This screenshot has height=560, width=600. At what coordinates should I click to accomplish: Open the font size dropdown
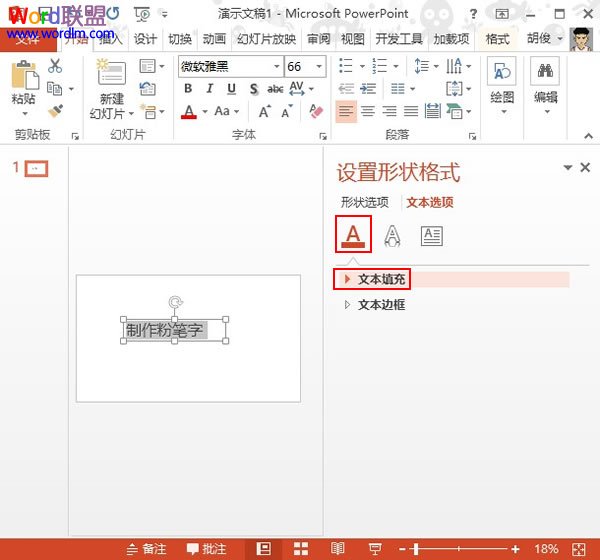point(319,67)
